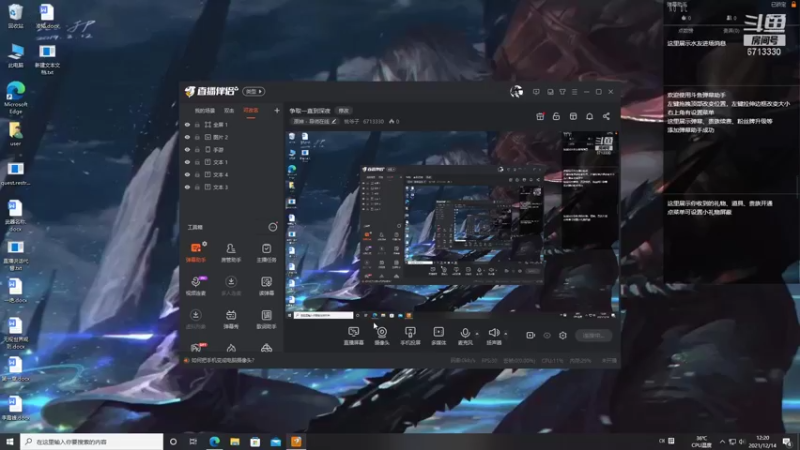Open File Explorer from taskbar

235,441
